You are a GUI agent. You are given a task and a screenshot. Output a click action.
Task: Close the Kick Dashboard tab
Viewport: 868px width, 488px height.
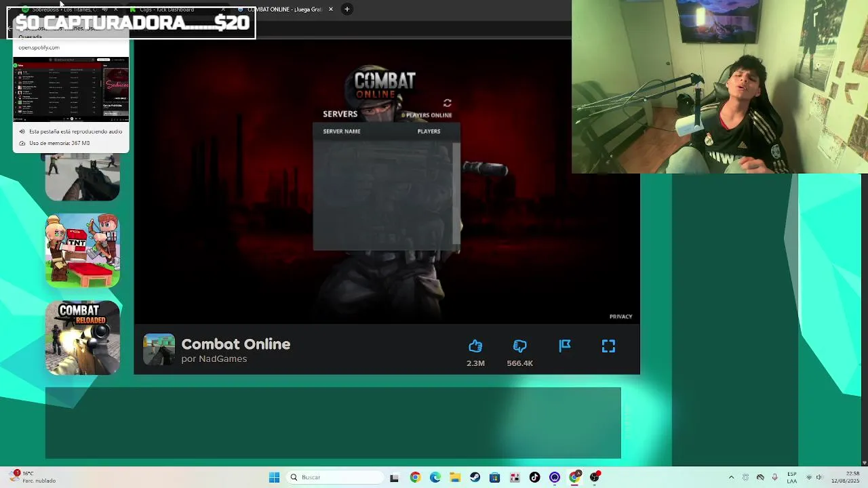pos(223,9)
